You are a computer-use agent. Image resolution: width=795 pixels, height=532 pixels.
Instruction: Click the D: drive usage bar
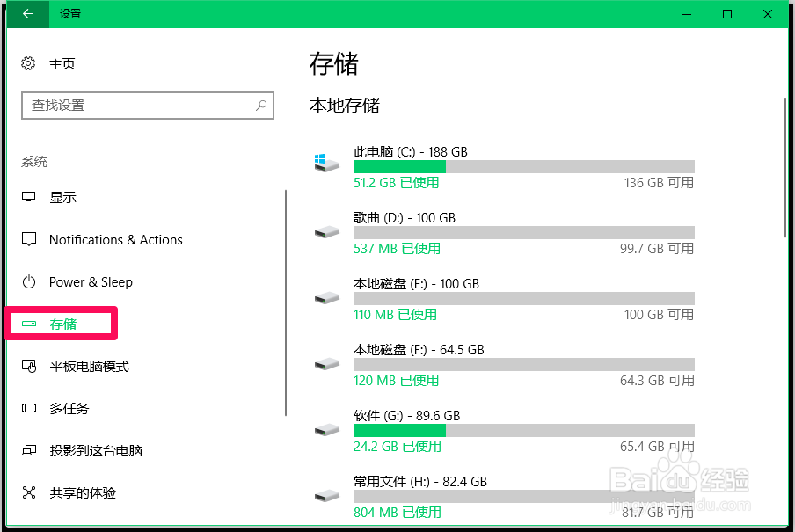tap(524, 232)
